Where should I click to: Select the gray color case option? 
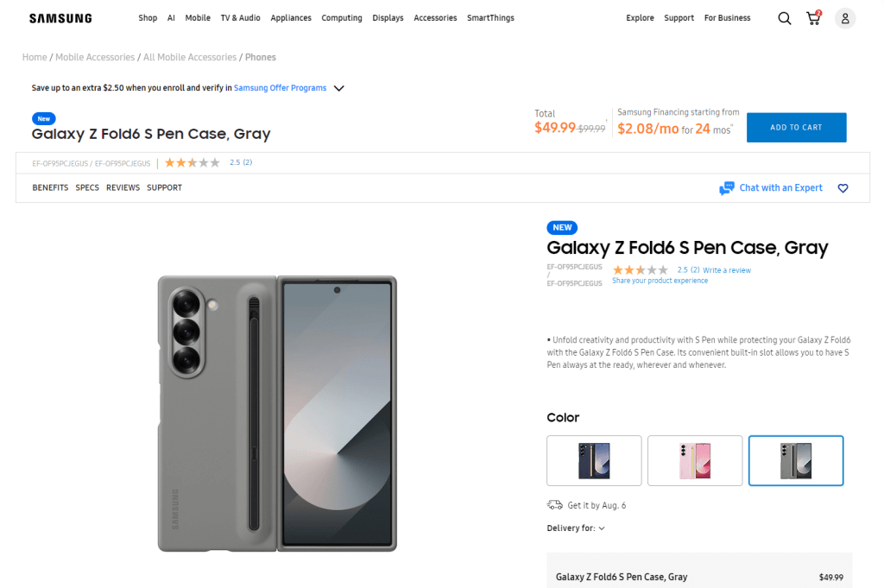coord(795,460)
